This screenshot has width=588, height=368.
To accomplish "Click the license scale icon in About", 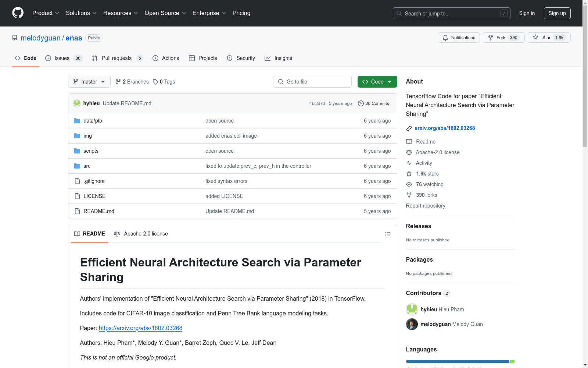I will pos(409,152).
